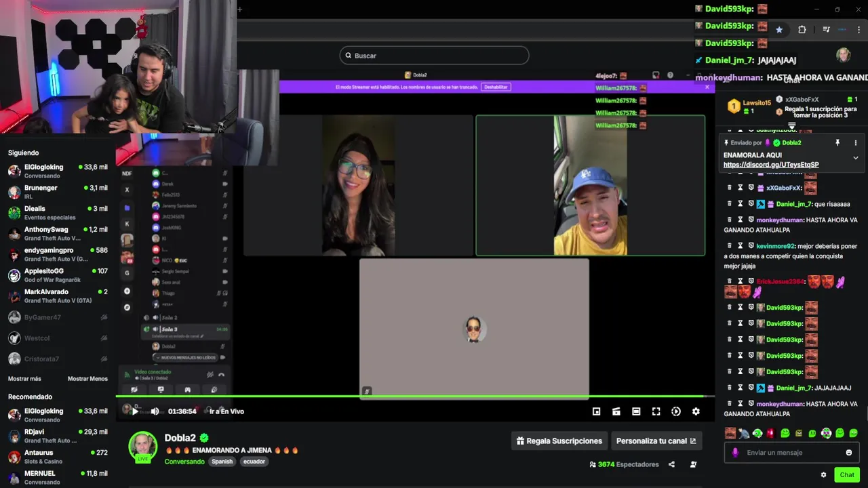This screenshot has width=868, height=488.
Task: Click the purple microphone in chat input
Action: tap(735, 453)
